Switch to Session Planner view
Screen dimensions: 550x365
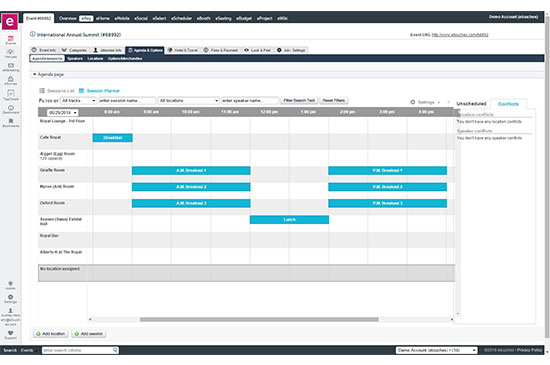pyautogui.click(x=99, y=90)
